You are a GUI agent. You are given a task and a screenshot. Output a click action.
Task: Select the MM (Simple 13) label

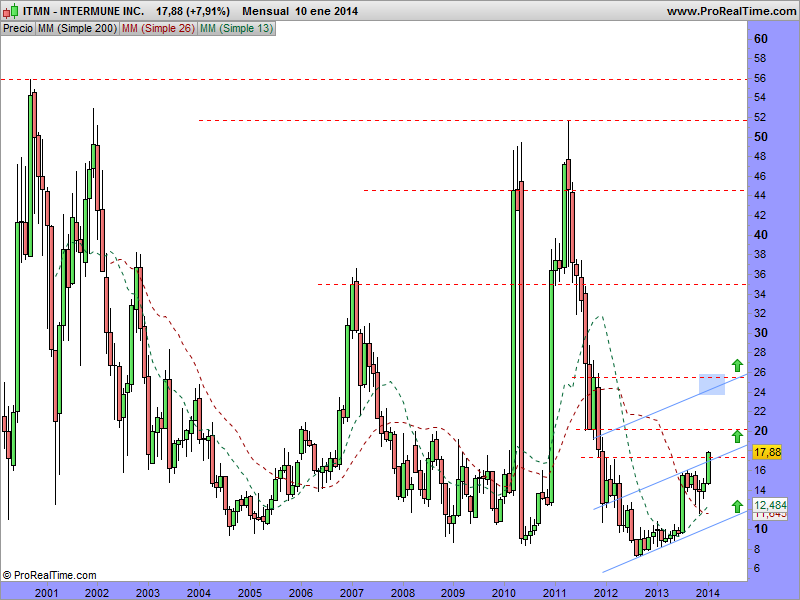coord(236,29)
